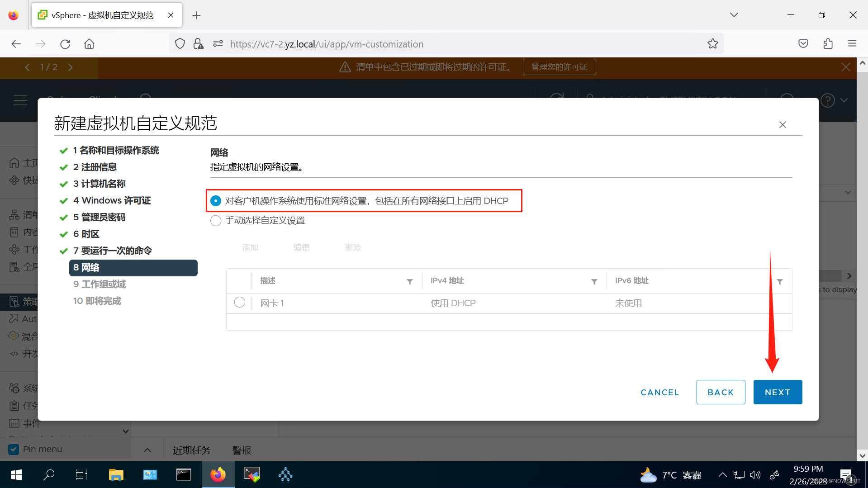Collapse the 近期任务 panel with its chevron

147,449
